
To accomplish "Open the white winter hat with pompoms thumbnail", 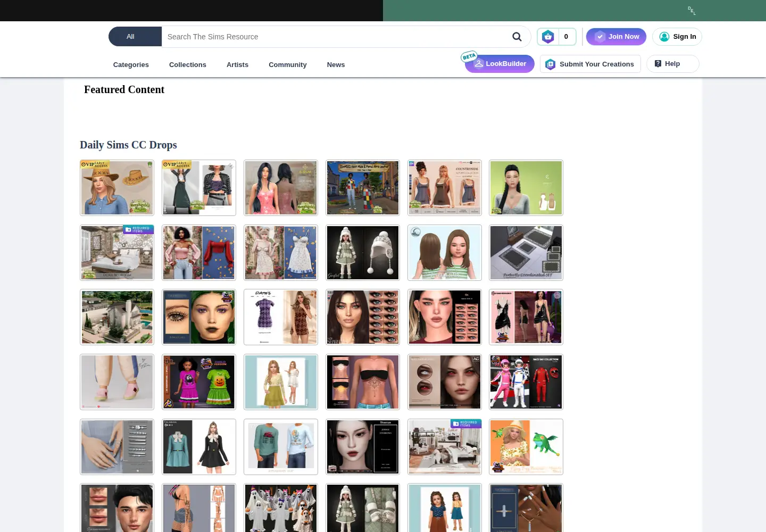I will coord(363,253).
